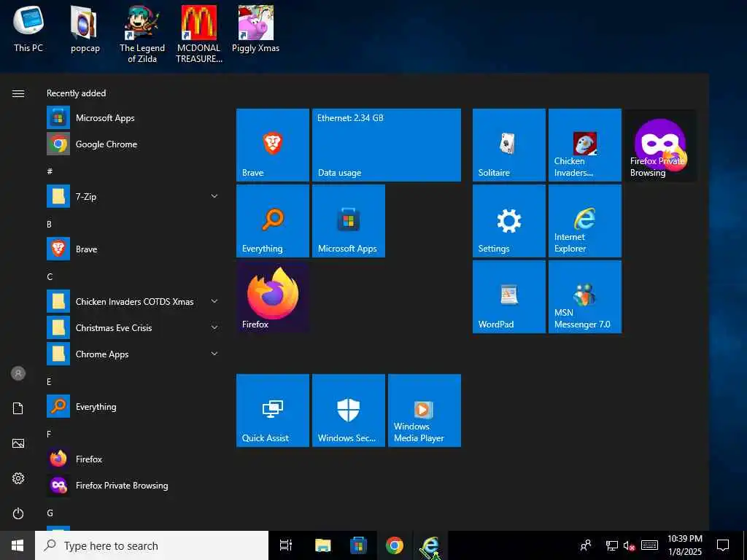The height and width of the screenshot is (560, 747).
Task: Launch the Firefox tile
Action: click(x=273, y=297)
